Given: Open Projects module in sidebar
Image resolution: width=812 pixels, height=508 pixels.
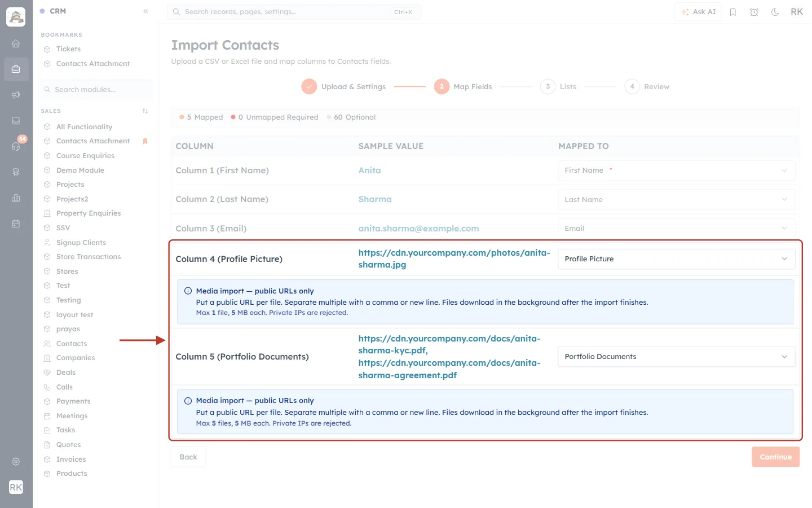Looking at the screenshot, I should pos(70,185).
